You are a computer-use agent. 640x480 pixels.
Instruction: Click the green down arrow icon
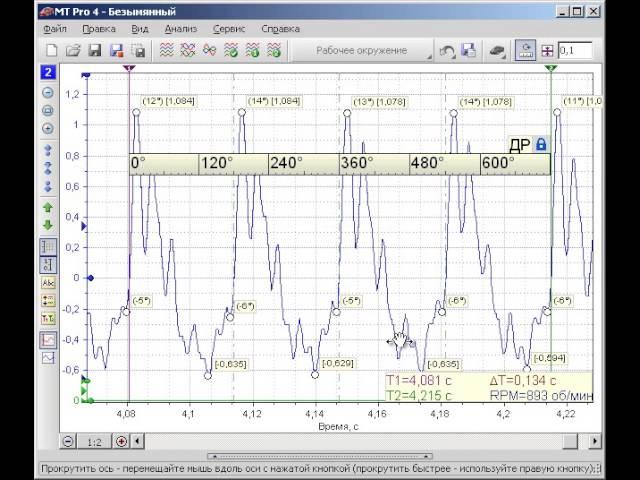[48, 225]
